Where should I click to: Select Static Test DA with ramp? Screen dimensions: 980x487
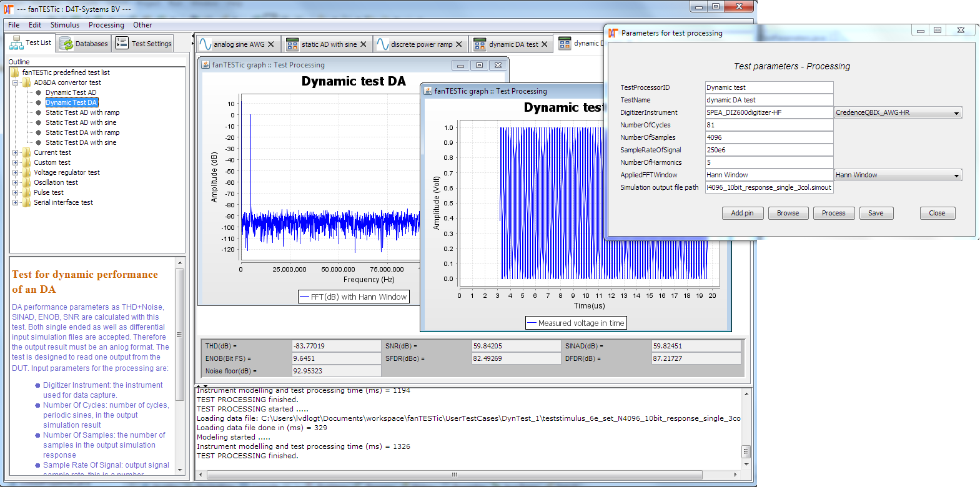82,132
